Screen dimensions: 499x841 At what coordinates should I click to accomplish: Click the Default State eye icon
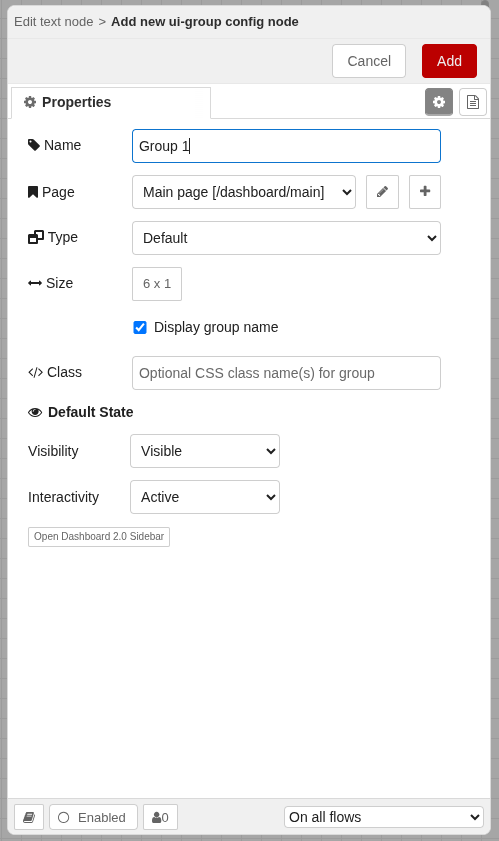pos(35,412)
